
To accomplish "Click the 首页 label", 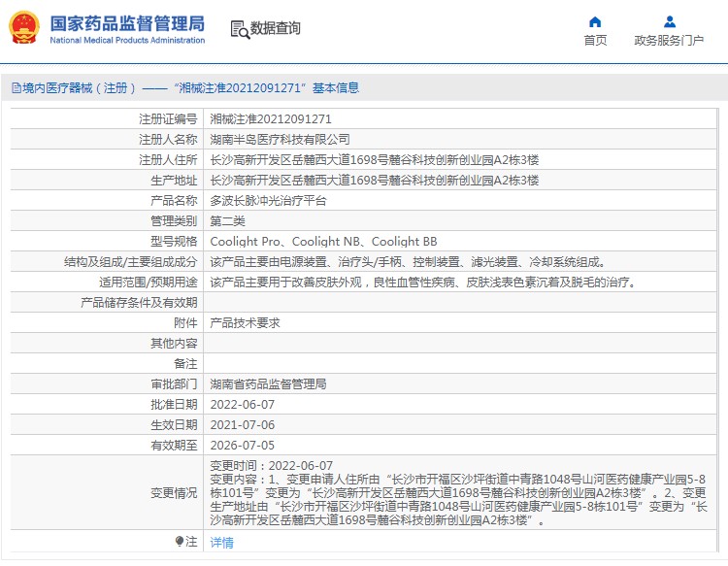I will 595,41.
